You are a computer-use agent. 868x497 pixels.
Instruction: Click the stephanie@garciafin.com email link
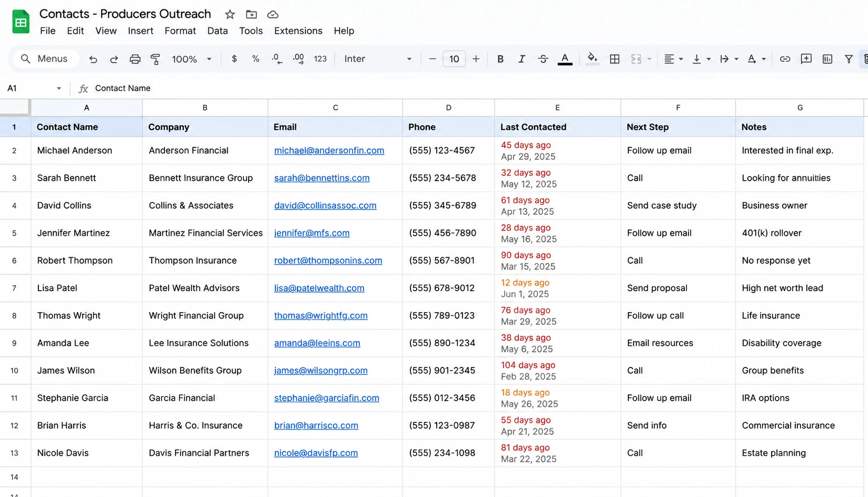pos(326,398)
